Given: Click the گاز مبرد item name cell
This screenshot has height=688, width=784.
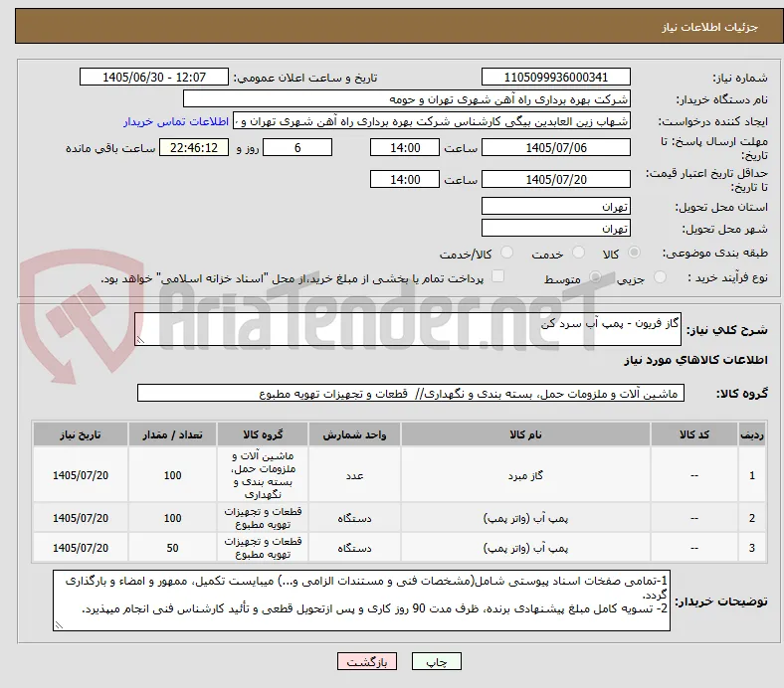Looking at the screenshot, I should tap(525, 475).
